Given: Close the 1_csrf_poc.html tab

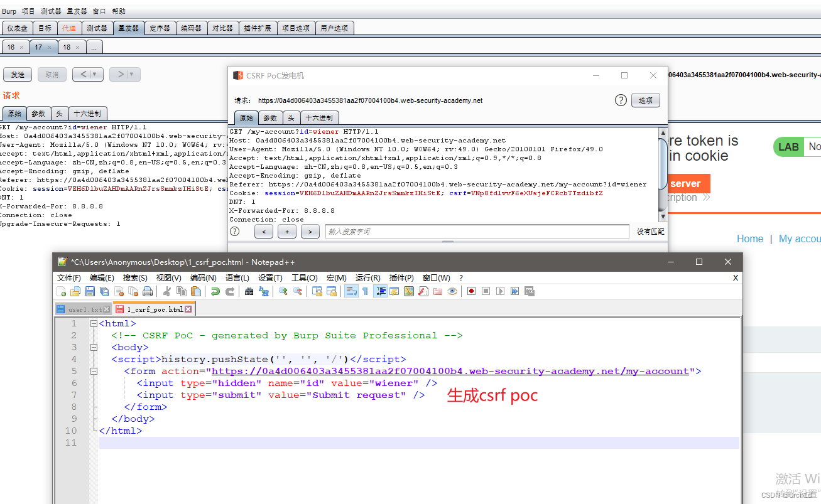Looking at the screenshot, I should pyautogui.click(x=188, y=309).
